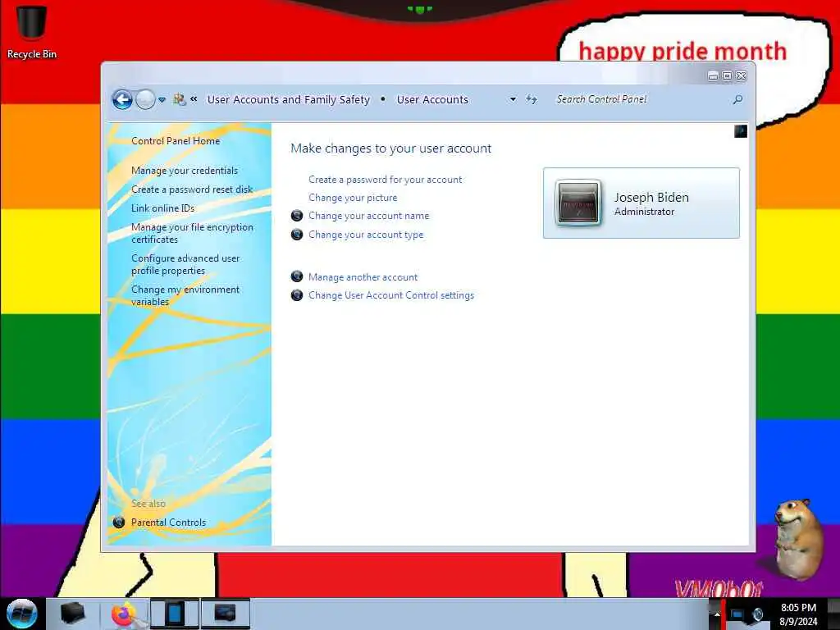Click shield icon next to Change your account name
840x630 pixels.
pyautogui.click(x=297, y=216)
